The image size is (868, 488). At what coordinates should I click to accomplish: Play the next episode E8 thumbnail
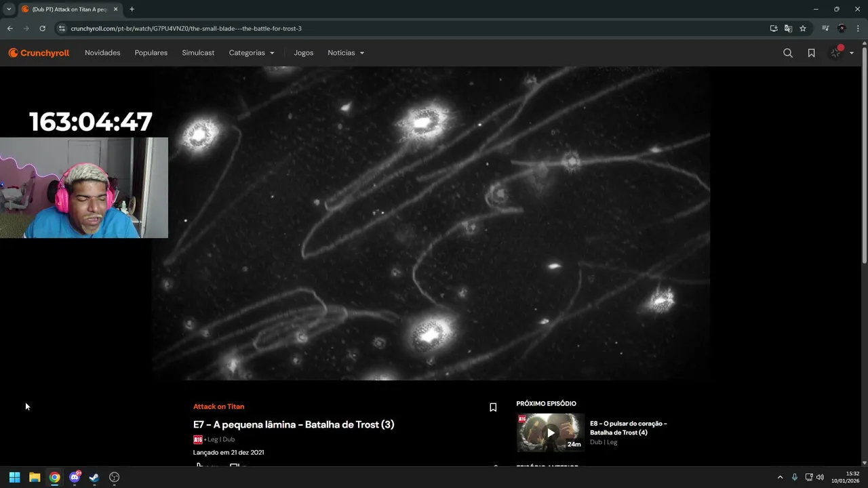point(551,432)
